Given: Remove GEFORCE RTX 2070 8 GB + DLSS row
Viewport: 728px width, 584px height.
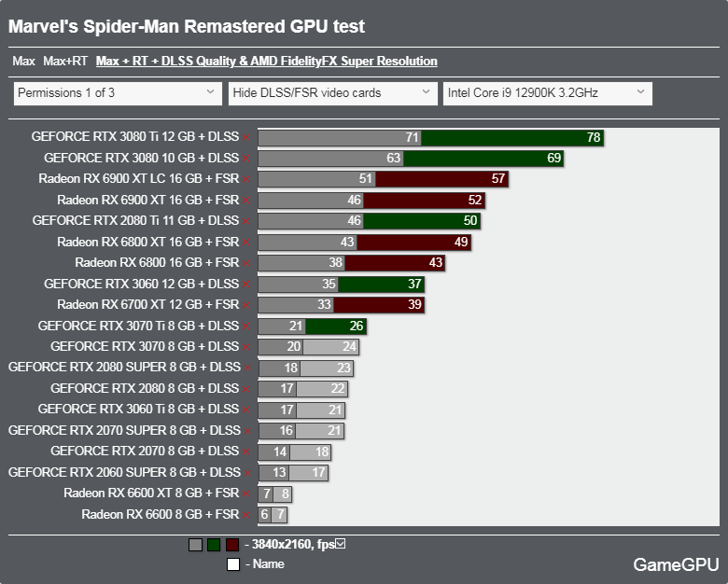Looking at the screenshot, I should click(245, 452).
